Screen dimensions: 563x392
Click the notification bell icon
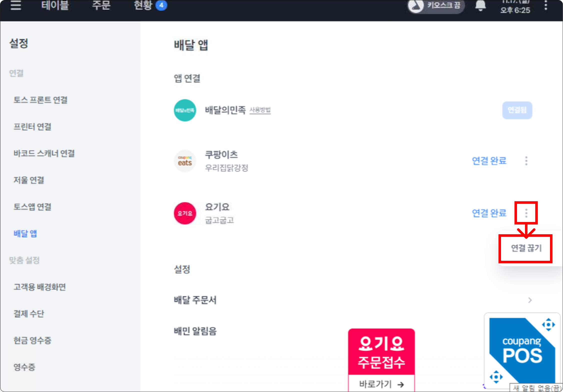(480, 5)
